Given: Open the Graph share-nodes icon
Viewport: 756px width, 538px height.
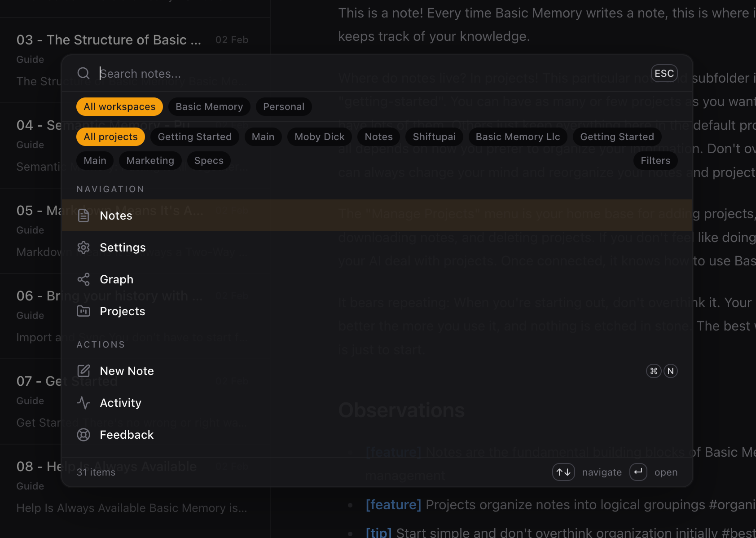Looking at the screenshot, I should [84, 279].
